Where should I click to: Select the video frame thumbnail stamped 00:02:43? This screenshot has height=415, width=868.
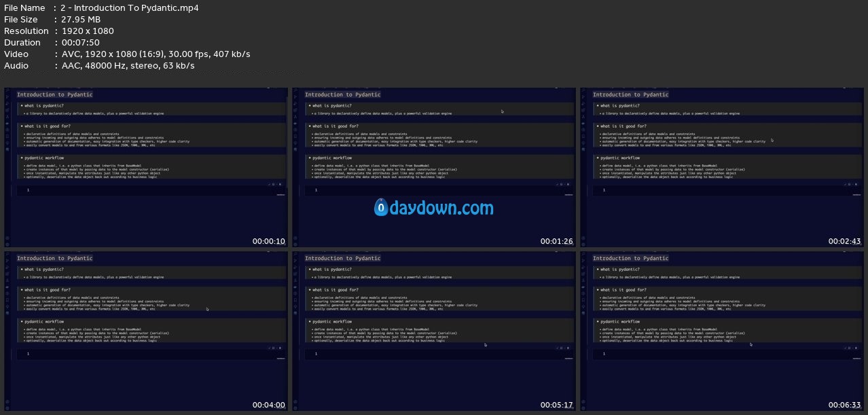tap(722, 167)
